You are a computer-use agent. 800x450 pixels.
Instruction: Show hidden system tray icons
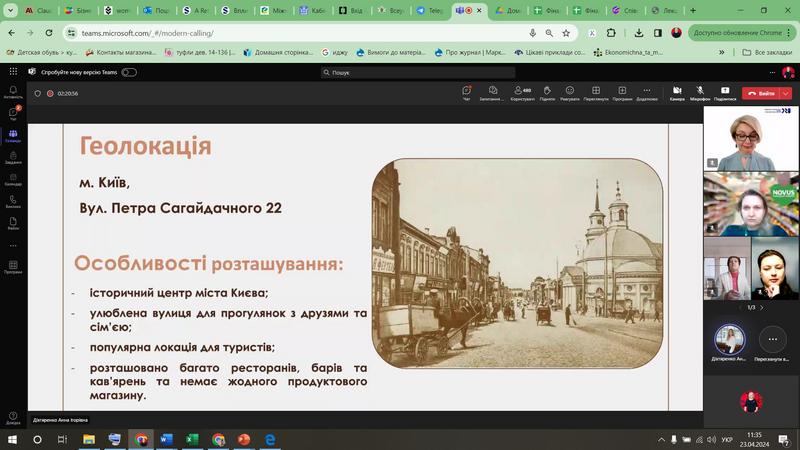(x=661, y=439)
